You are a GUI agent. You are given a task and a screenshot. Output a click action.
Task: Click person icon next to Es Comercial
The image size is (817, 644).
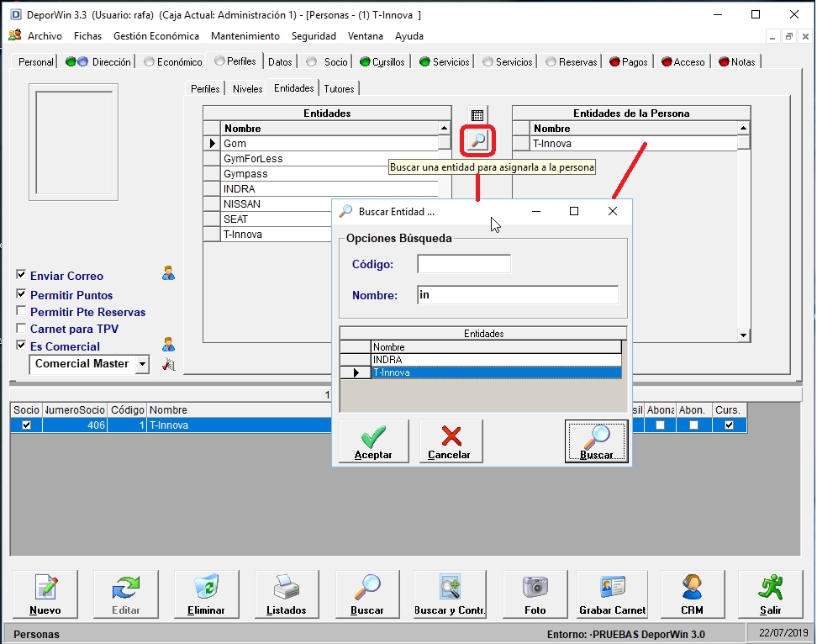pos(168,345)
